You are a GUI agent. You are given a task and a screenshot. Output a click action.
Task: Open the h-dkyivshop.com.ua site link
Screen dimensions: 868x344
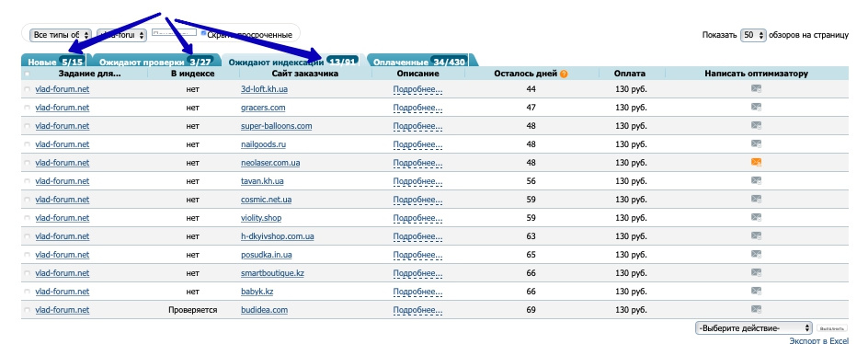click(278, 236)
